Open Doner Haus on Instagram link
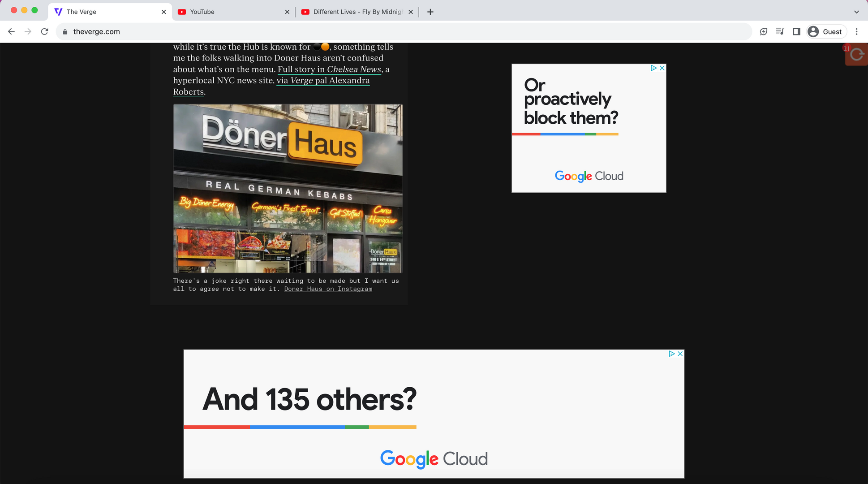 [x=328, y=289]
